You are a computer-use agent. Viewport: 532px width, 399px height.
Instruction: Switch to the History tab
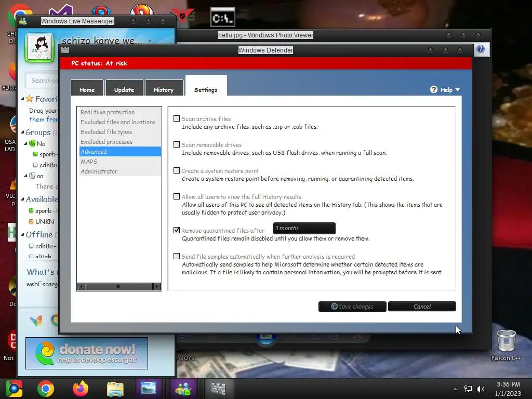[x=164, y=88]
